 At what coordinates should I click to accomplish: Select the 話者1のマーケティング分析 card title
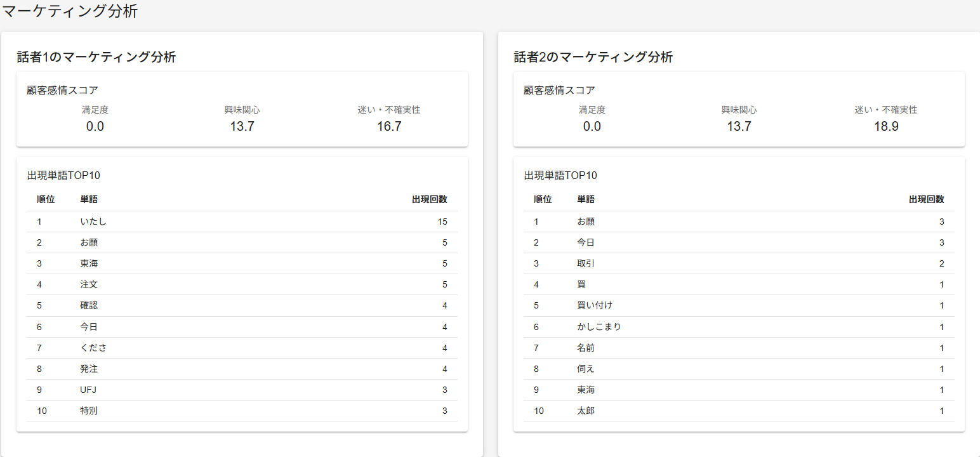pyautogui.click(x=96, y=57)
